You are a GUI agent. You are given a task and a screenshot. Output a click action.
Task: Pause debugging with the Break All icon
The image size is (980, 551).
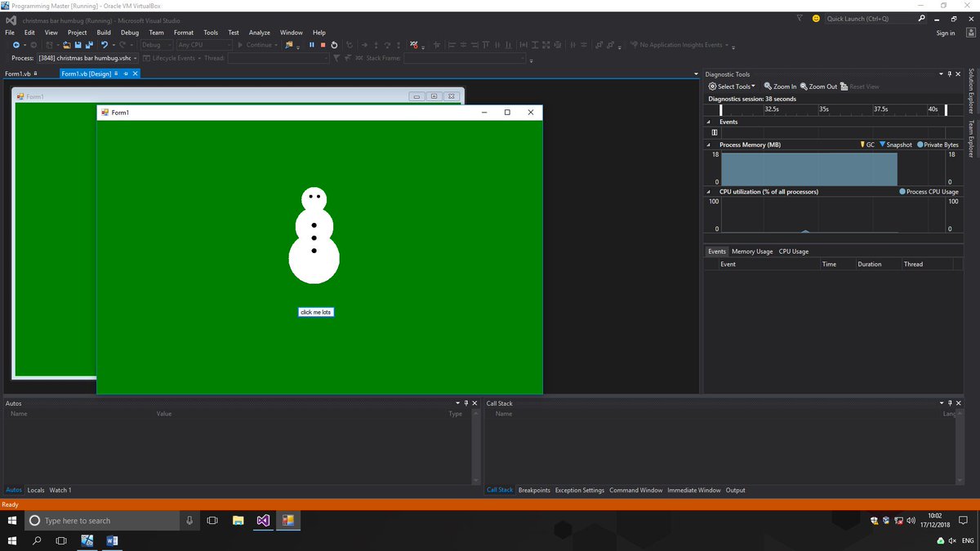[x=312, y=45]
